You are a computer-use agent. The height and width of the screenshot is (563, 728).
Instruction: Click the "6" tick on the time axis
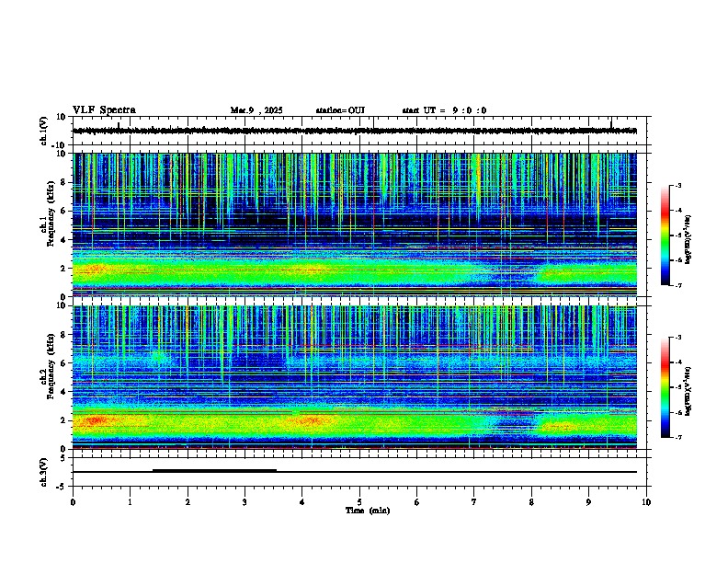[x=417, y=502]
